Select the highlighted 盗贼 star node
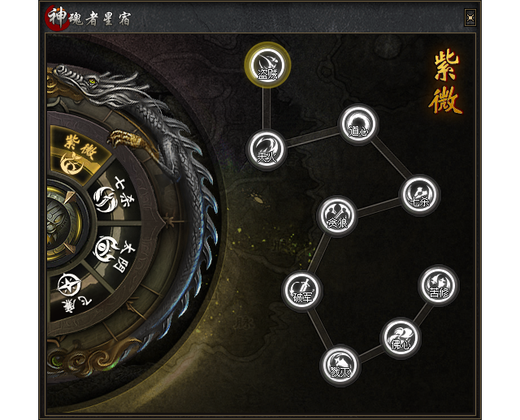This screenshot has height=420, width=520. click(x=267, y=65)
